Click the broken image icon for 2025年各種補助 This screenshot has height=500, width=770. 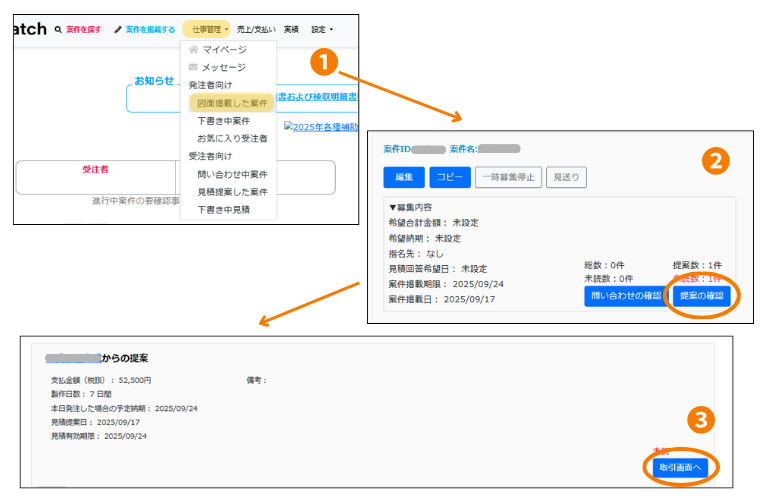289,127
